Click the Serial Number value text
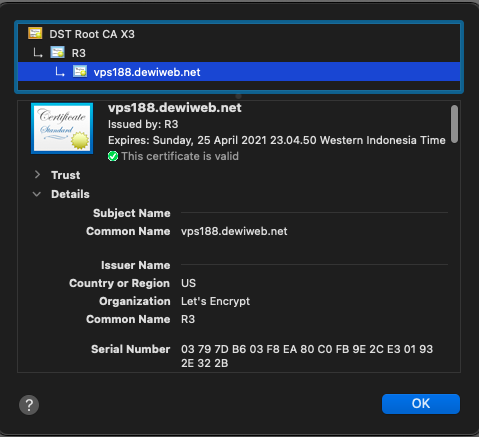Image resolution: width=479 pixels, height=437 pixels. click(x=307, y=356)
